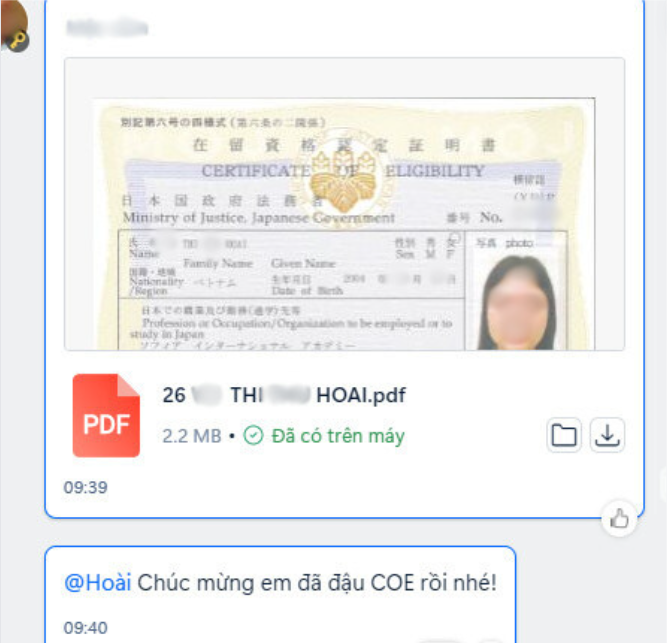Click the Ministry of Justice line in preview

259,218
